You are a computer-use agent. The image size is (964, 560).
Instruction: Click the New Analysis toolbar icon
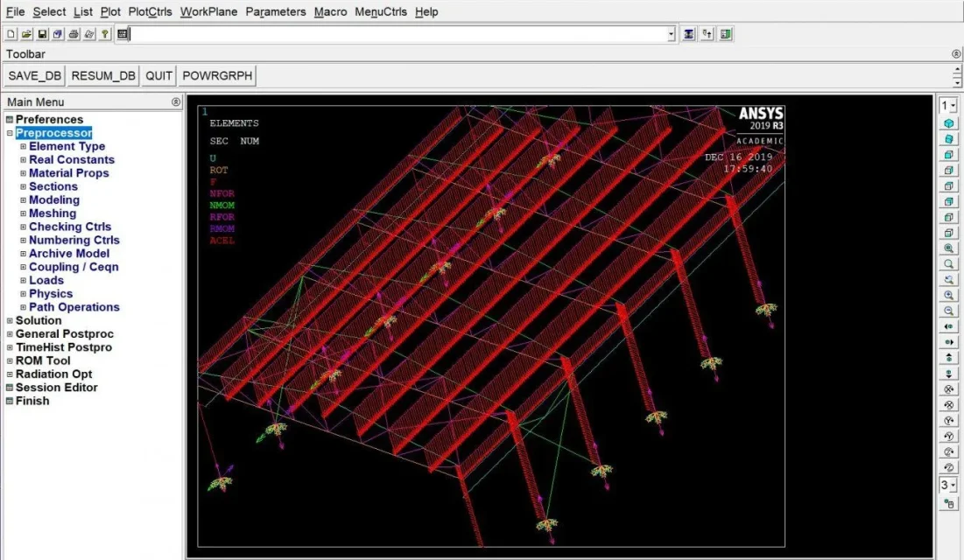(x=11, y=34)
